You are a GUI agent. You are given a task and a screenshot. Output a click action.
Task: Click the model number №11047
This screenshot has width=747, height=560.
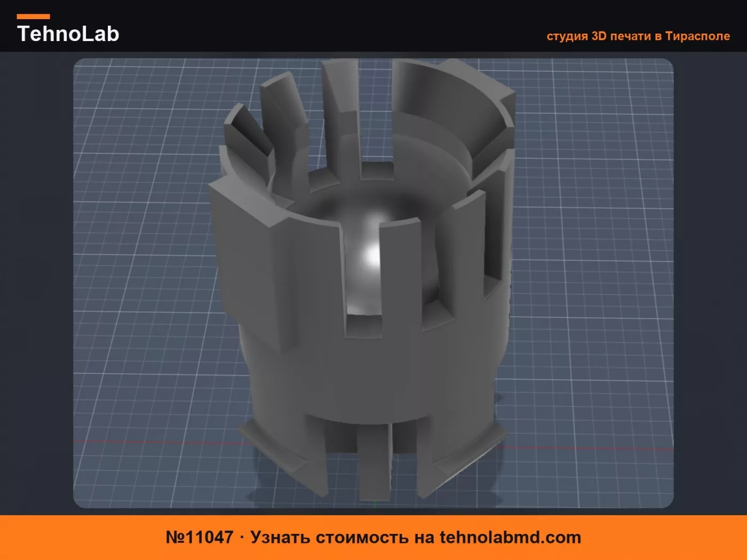click(200, 537)
